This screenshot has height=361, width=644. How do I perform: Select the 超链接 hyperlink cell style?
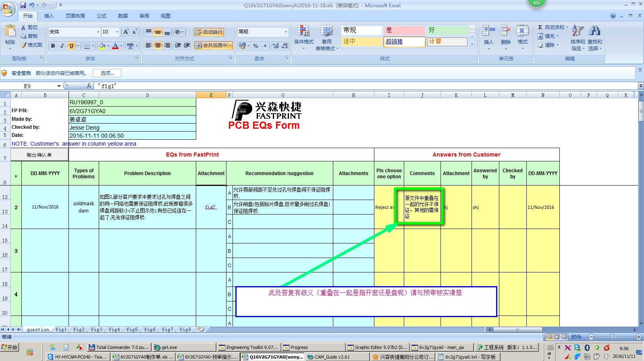pos(404,41)
